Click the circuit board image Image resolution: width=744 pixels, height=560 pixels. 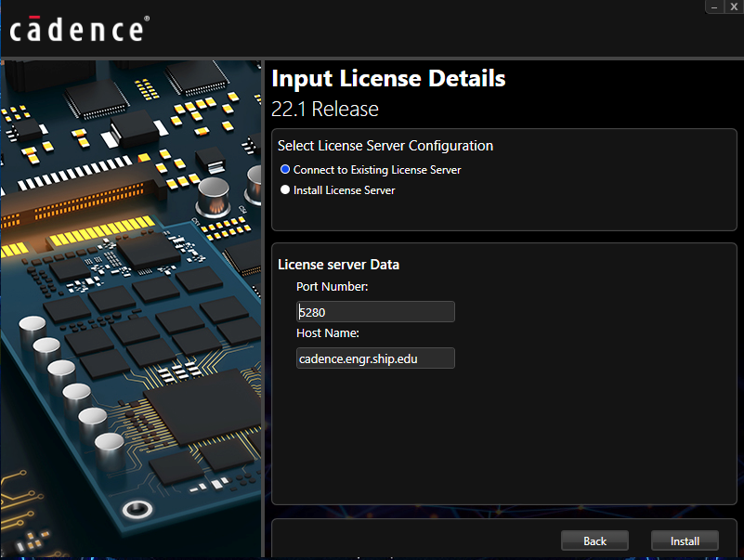(x=130, y=306)
